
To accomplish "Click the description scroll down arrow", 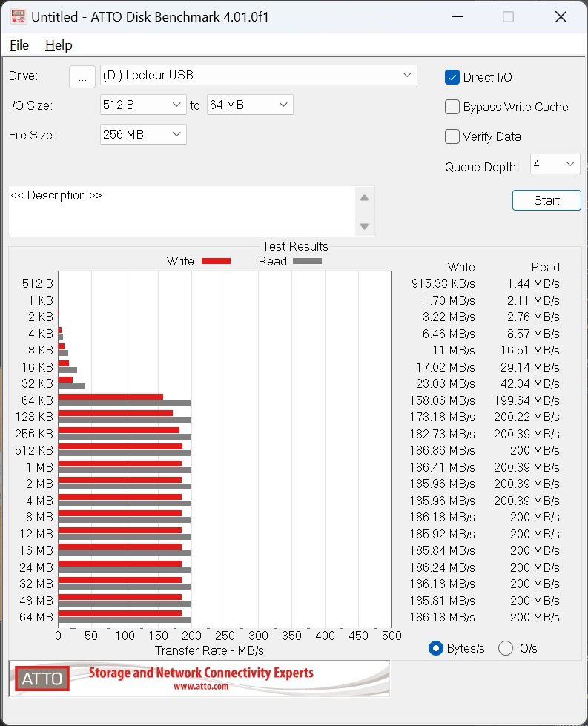I will tap(364, 226).
